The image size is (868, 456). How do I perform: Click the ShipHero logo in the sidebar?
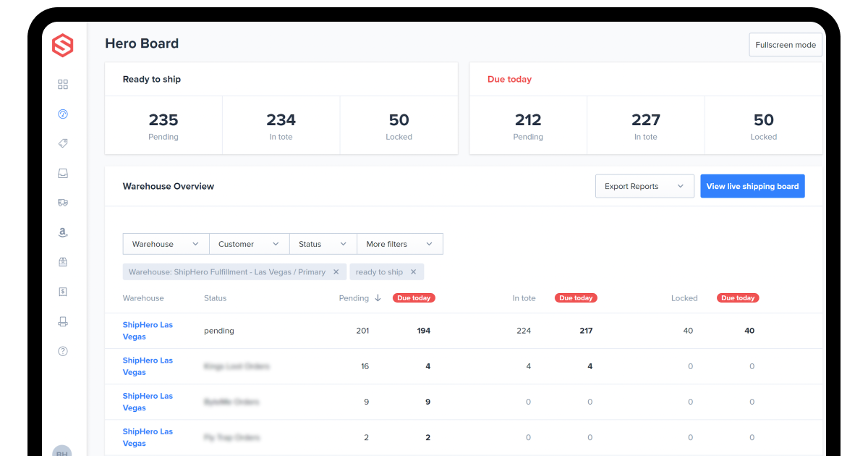point(63,46)
